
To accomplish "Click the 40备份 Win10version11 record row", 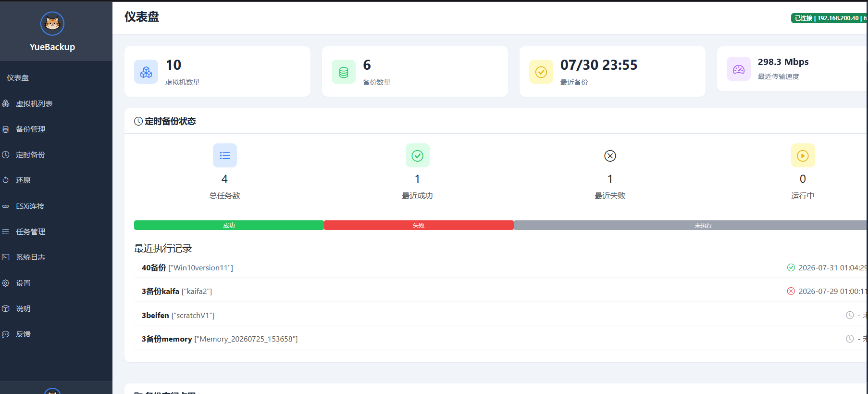I will click(501, 267).
